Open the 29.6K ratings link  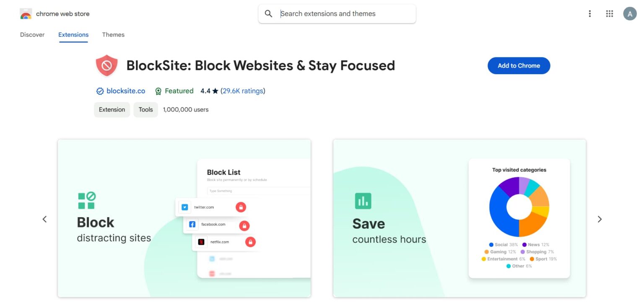[243, 91]
